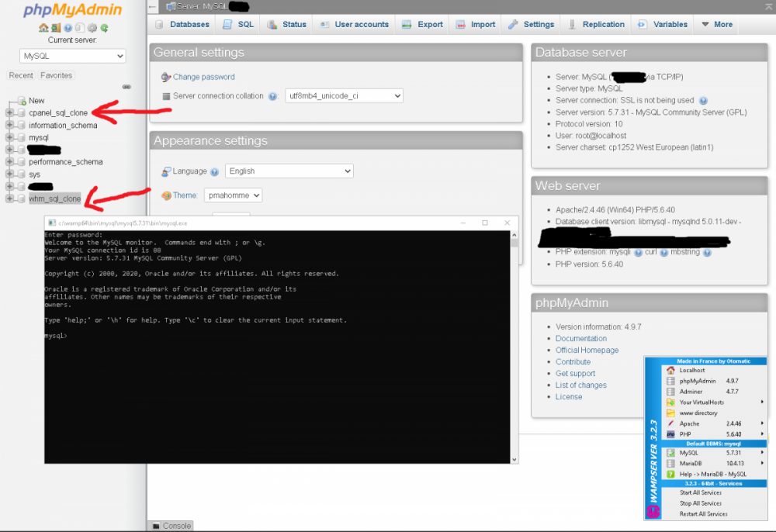Expand the information_schema database node
The image size is (776, 532).
point(9,126)
